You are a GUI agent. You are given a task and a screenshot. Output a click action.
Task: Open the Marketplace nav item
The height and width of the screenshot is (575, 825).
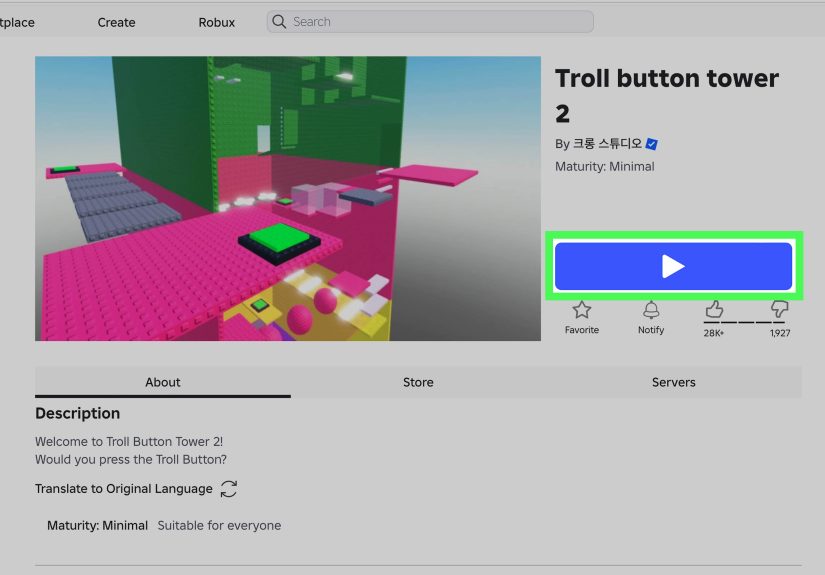[17, 23]
